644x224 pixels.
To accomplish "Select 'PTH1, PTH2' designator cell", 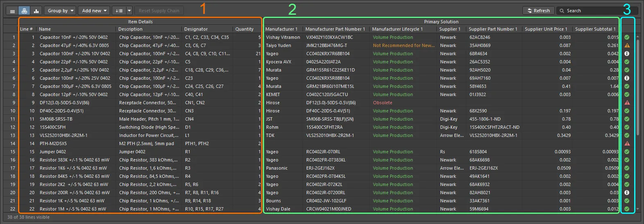I will pyautogui.click(x=208, y=143).
